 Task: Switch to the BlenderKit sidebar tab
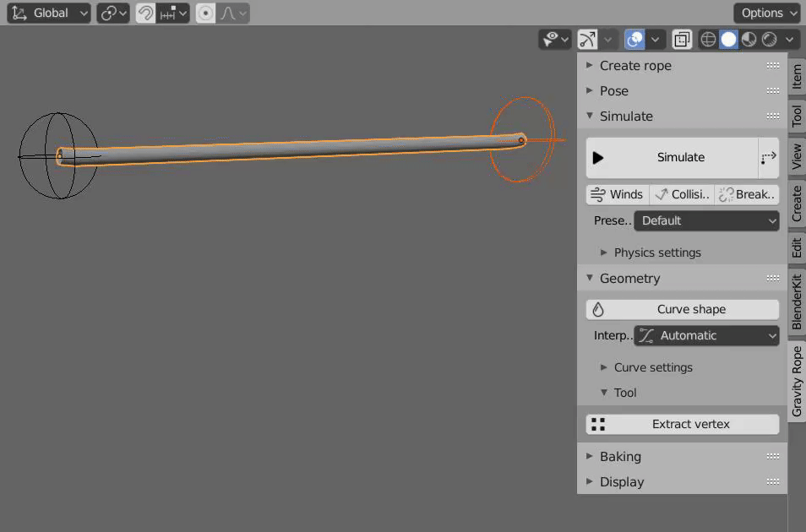[797, 301]
